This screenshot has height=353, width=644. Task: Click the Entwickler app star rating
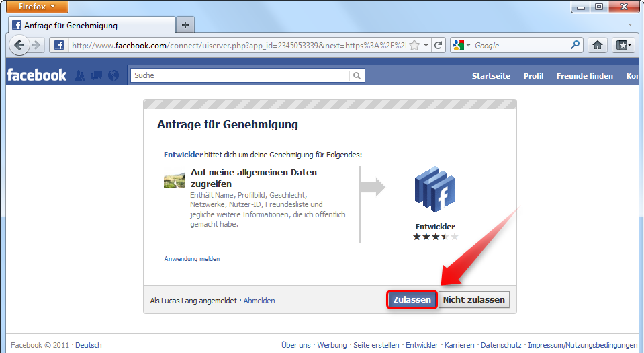435,237
